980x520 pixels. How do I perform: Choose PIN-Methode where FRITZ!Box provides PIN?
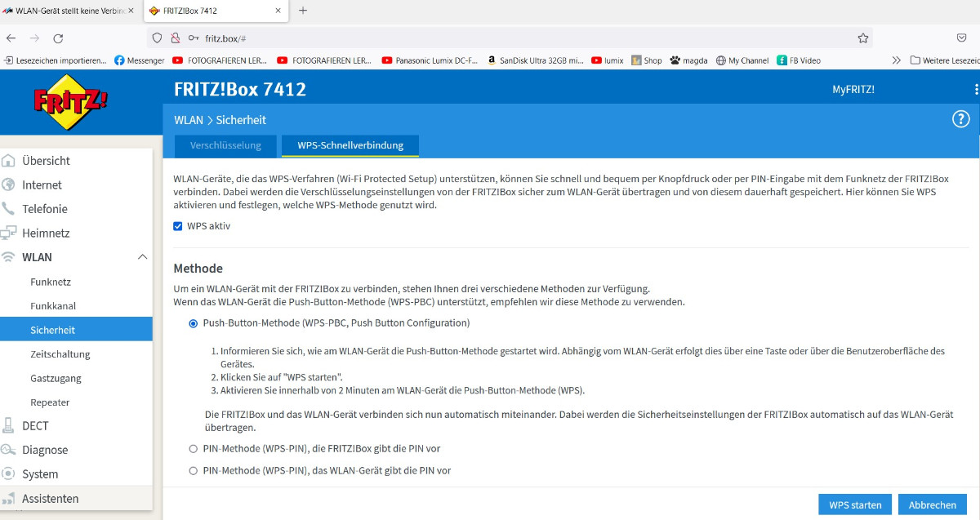[x=193, y=448]
